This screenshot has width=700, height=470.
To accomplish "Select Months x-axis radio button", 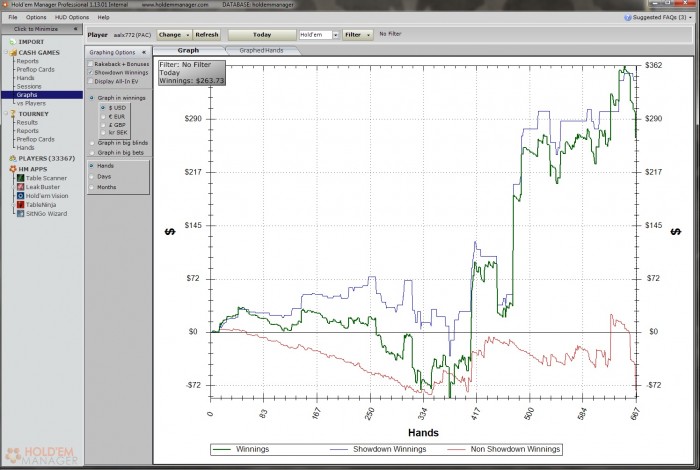I will coord(92,187).
